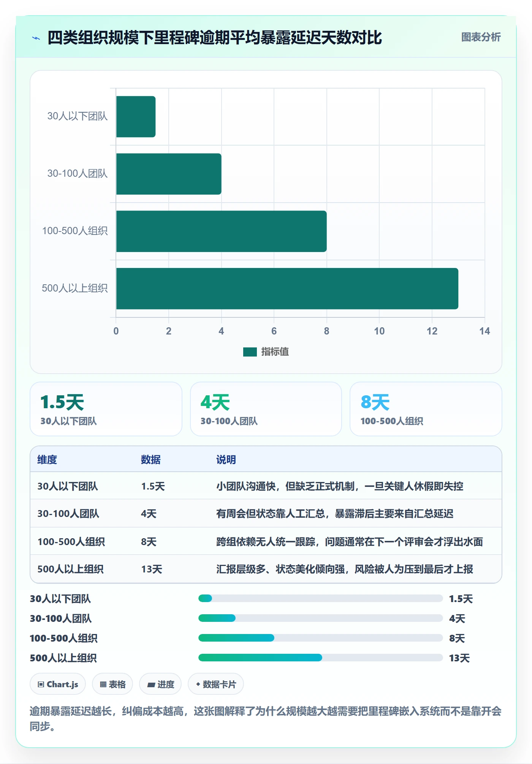Click the 8天 progress value label
The width and height of the screenshot is (532, 764).
pyautogui.click(x=457, y=638)
